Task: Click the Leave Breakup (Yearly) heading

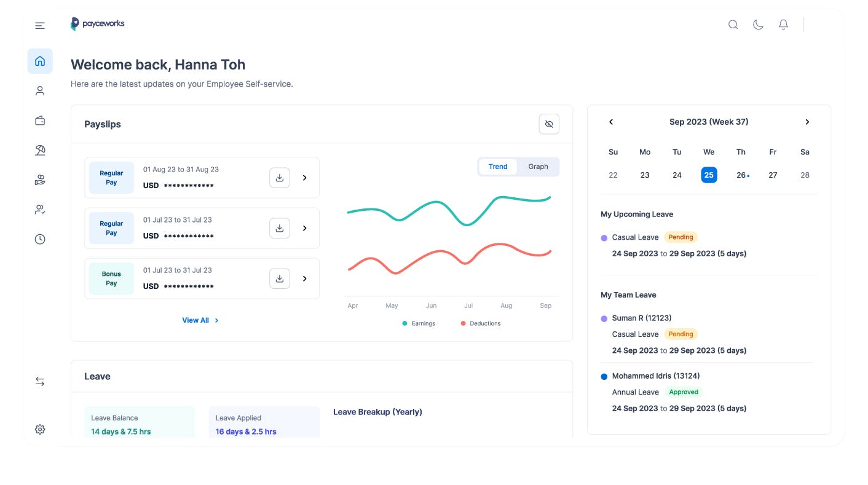Action: 377,412
